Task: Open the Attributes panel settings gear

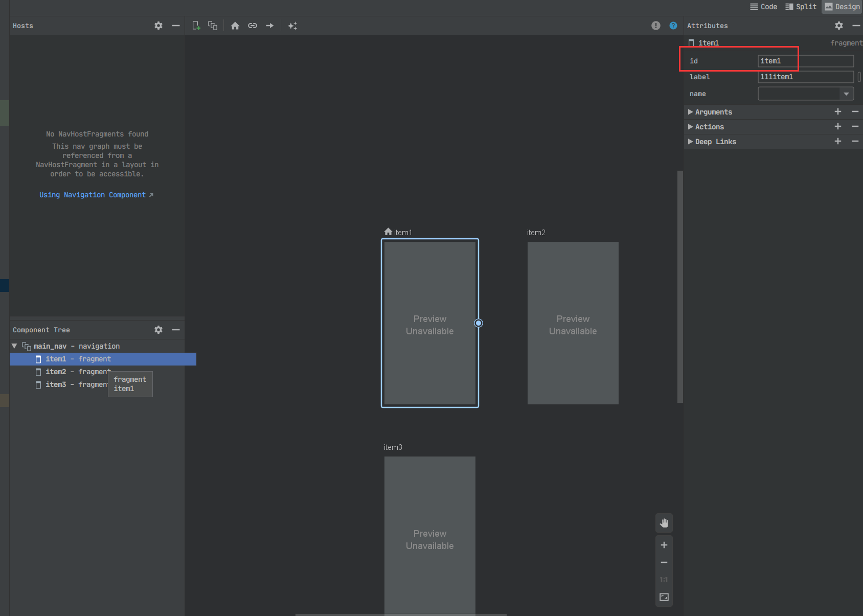Action: 838,25
